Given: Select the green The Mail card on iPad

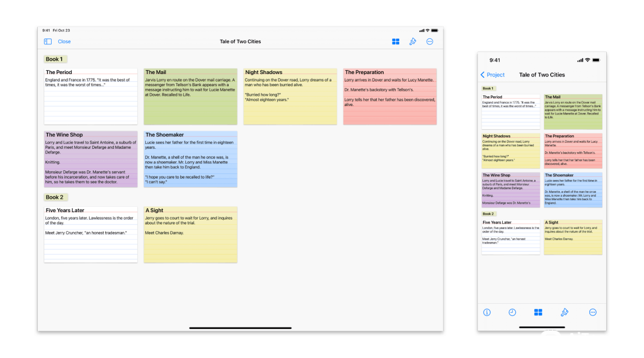Looking at the screenshot, I should pyautogui.click(x=190, y=97).
